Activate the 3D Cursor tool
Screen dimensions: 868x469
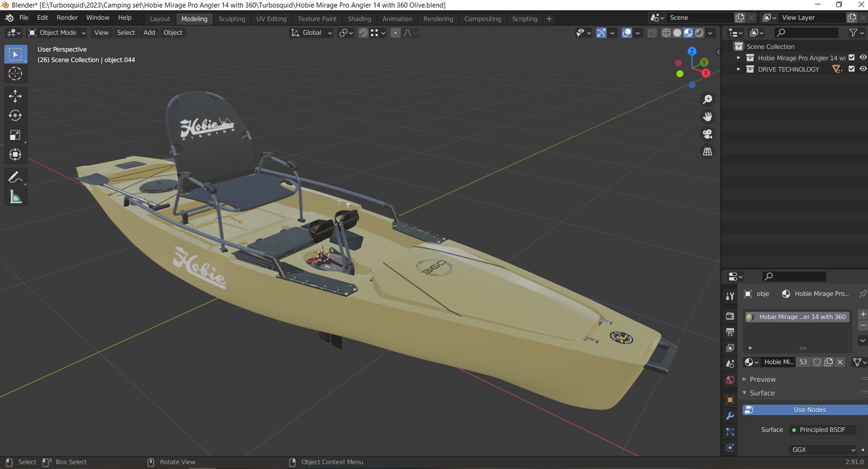click(x=15, y=74)
